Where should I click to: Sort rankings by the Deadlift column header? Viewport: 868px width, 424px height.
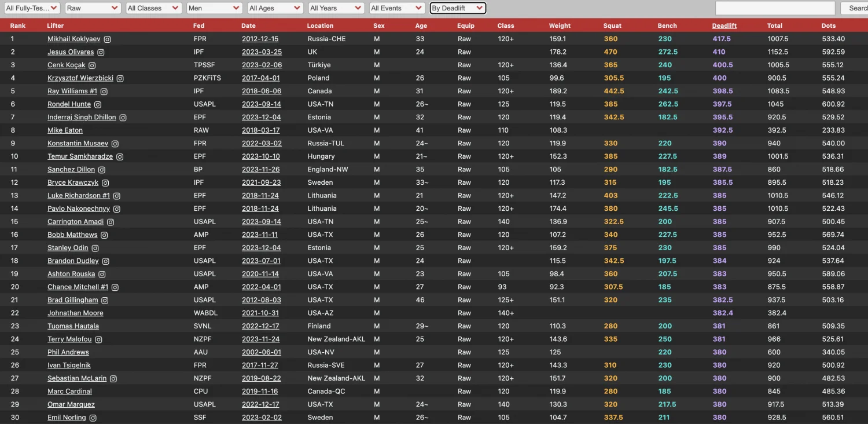[x=724, y=25]
